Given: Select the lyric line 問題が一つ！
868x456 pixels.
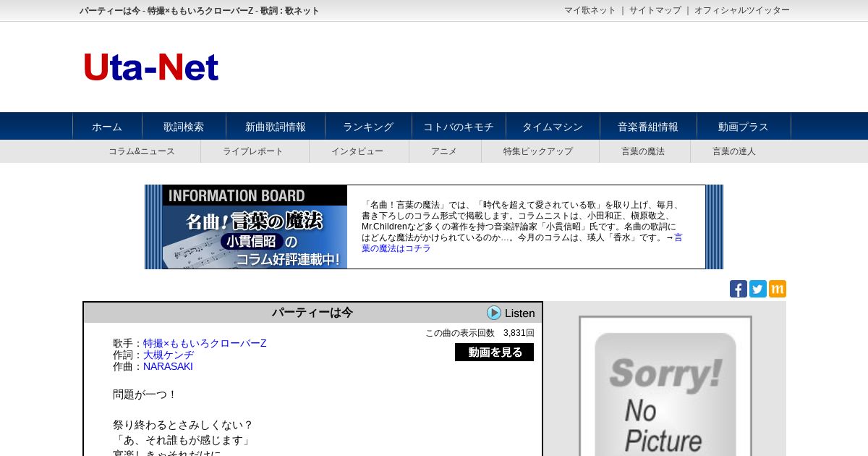Looking at the screenshot, I should pyautogui.click(x=145, y=394).
